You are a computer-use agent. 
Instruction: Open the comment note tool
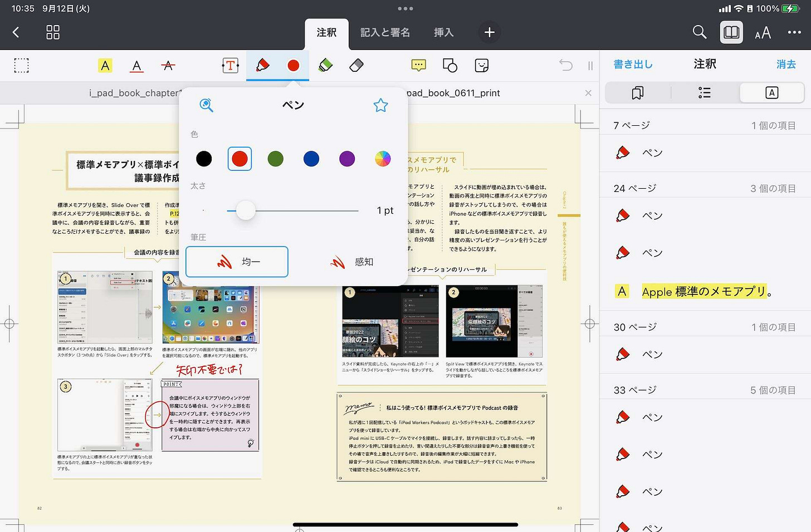418,65
